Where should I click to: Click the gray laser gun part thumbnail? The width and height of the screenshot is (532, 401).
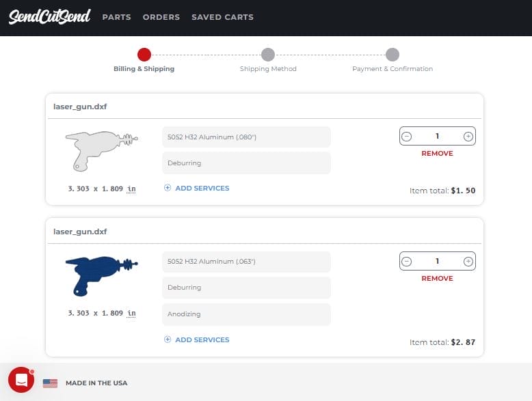(x=101, y=150)
